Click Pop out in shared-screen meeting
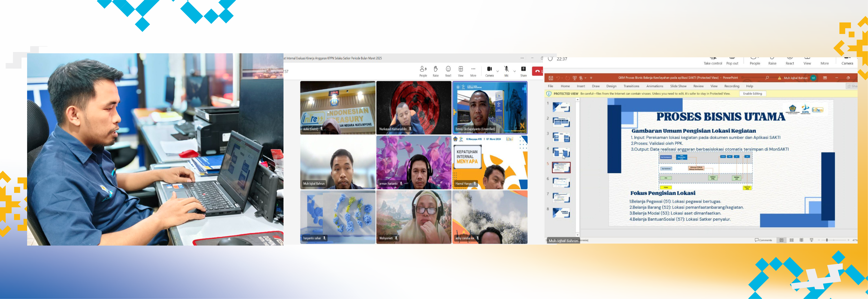The width and height of the screenshot is (868, 299). 732,62
